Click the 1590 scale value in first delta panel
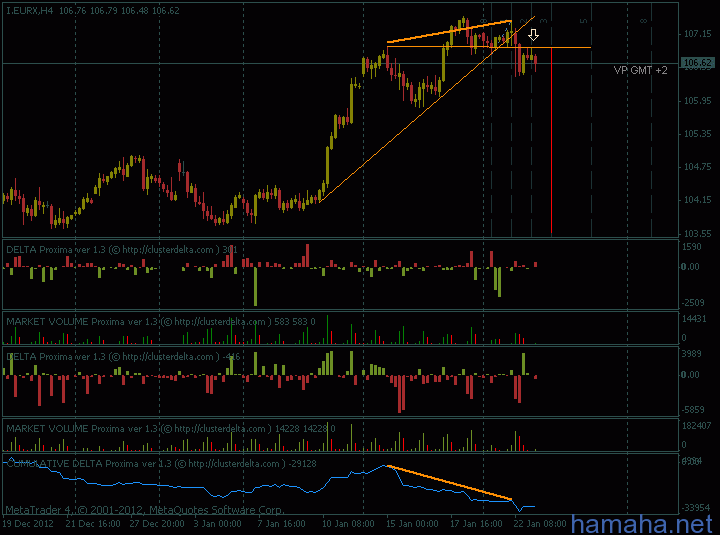720x535 pixels. pos(692,247)
